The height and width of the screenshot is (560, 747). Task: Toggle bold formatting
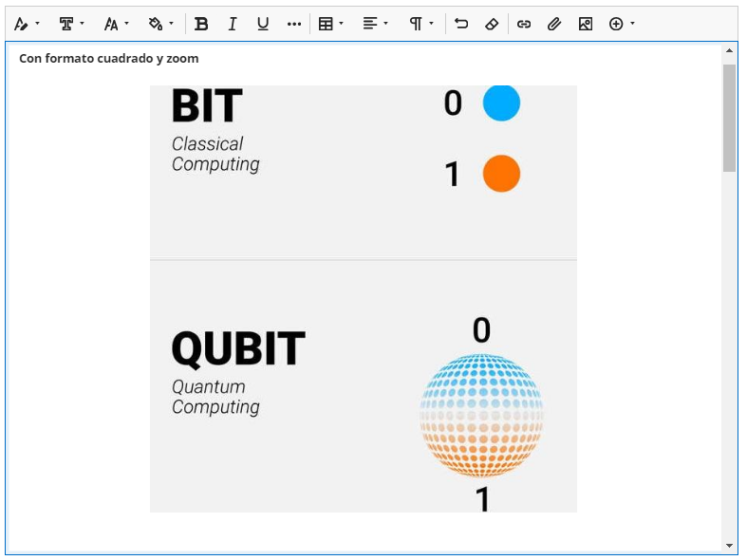coord(201,24)
